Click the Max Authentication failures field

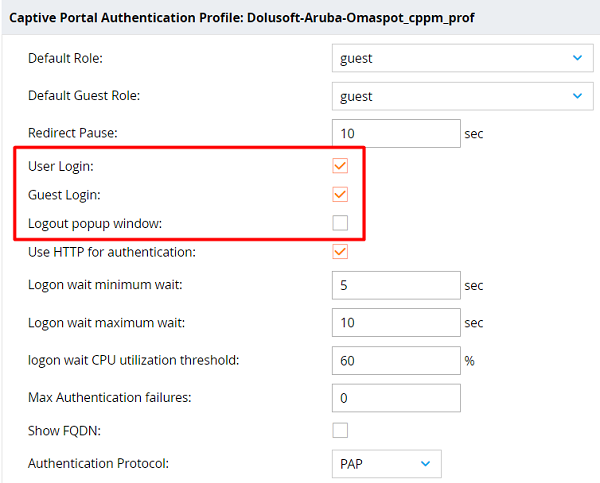coord(395,398)
